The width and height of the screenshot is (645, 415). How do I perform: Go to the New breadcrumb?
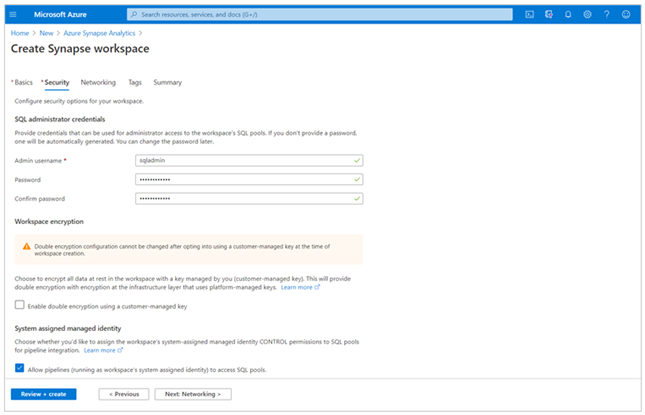pos(46,33)
